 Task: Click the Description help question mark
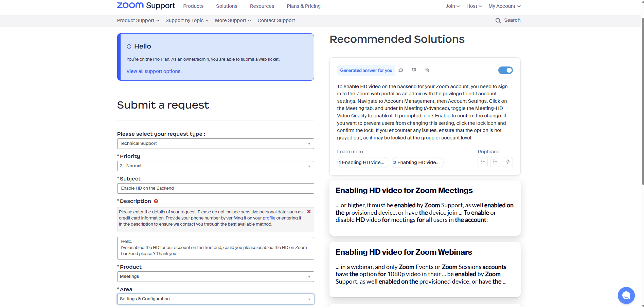(156, 201)
